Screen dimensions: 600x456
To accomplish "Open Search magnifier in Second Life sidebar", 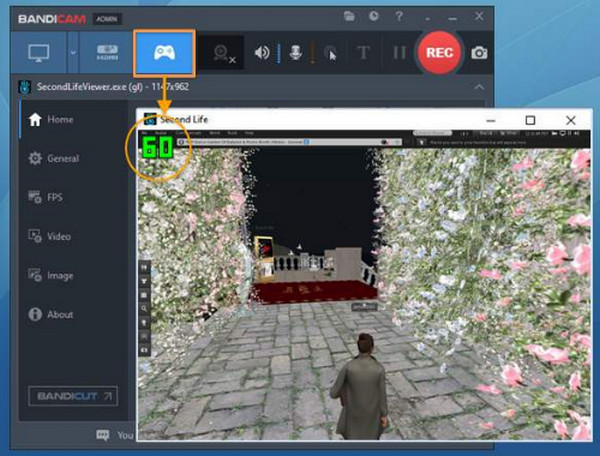I will (144, 308).
